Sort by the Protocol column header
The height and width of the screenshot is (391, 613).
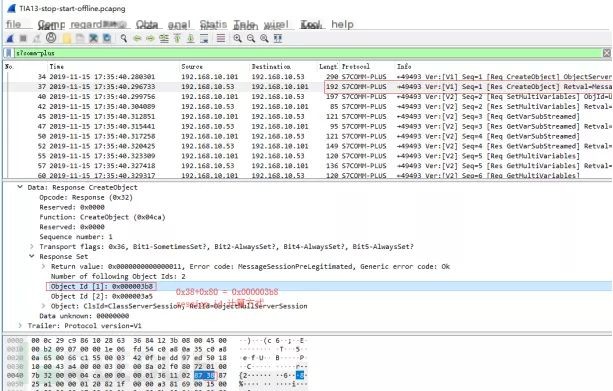(x=355, y=66)
